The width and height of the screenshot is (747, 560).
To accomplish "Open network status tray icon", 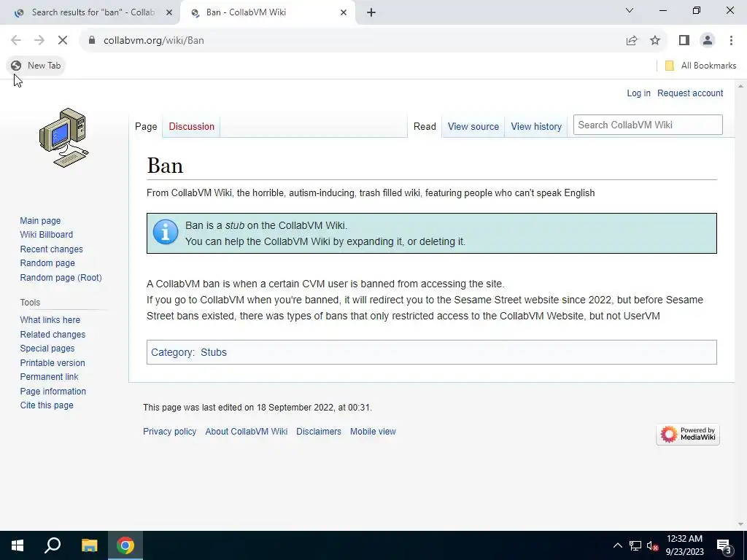I will click(x=635, y=545).
